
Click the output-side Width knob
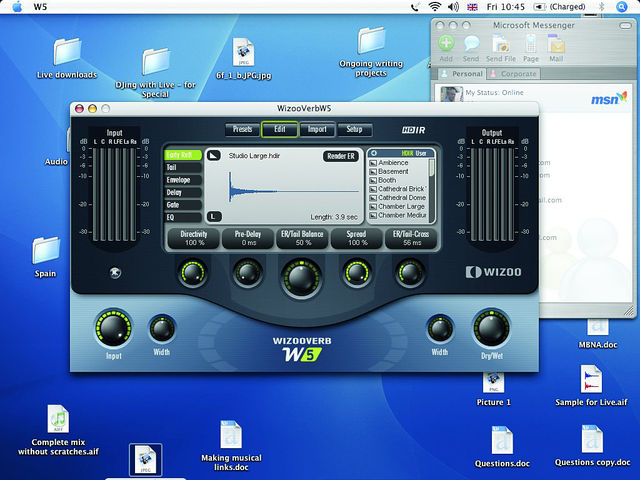(440, 329)
